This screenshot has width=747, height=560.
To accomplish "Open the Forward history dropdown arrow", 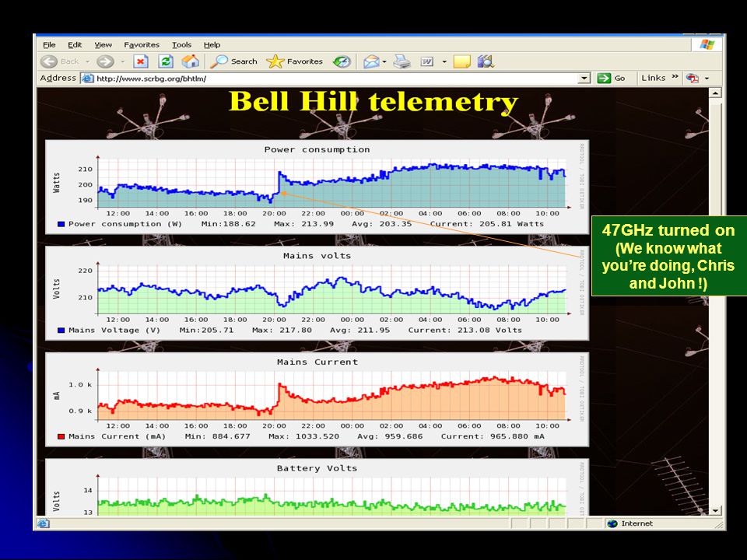I will pyautogui.click(x=122, y=61).
